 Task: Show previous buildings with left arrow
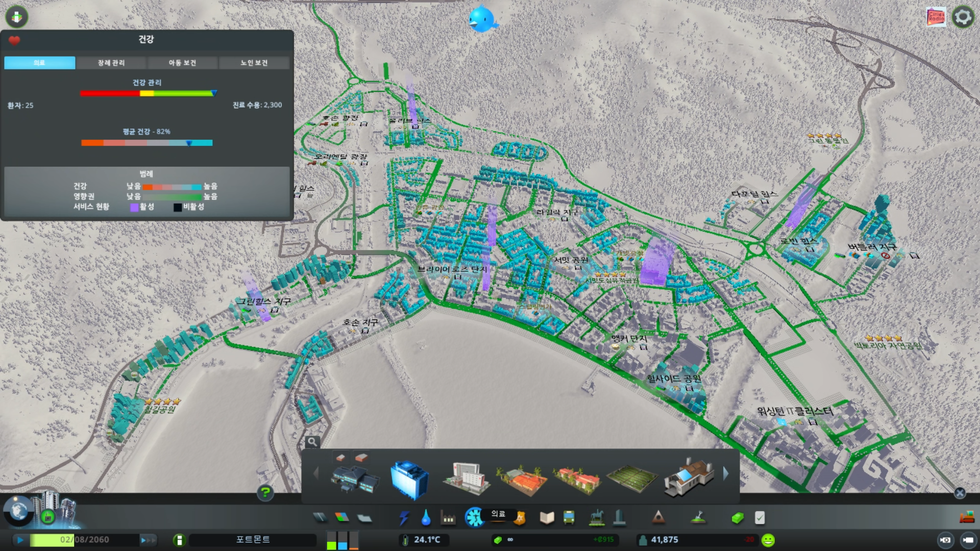tap(315, 474)
